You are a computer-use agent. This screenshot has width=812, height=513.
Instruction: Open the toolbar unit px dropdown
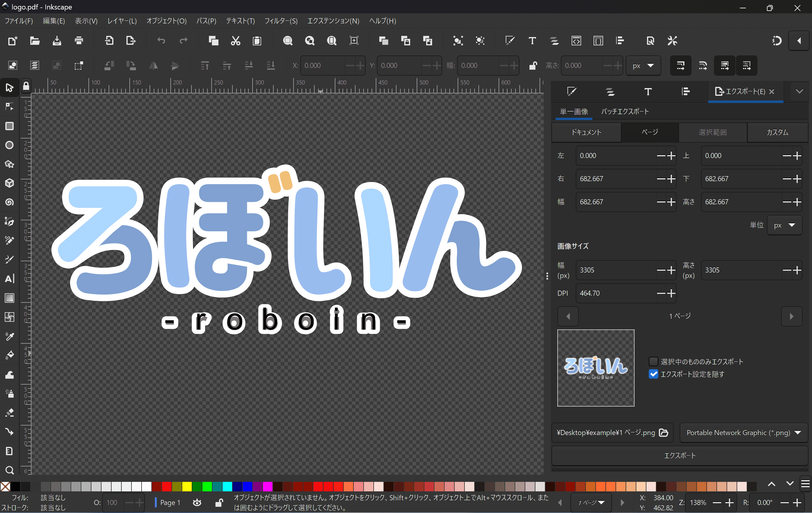(x=643, y=66)
